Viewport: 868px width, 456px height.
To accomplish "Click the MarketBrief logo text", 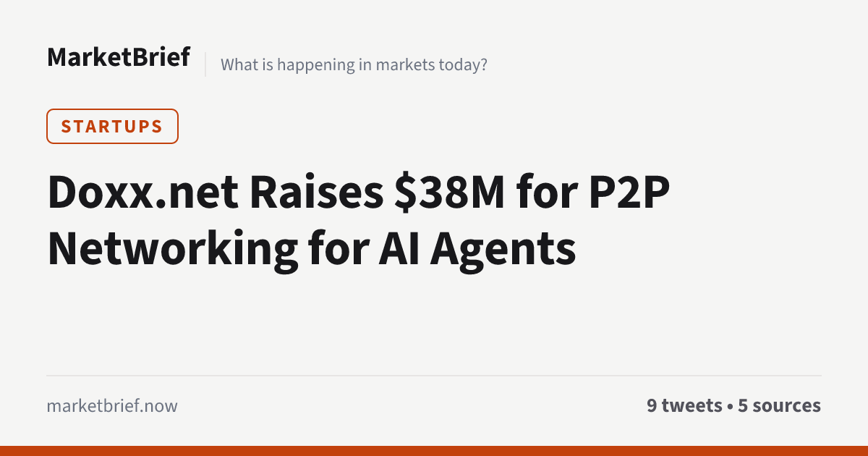I will [119, 56].
